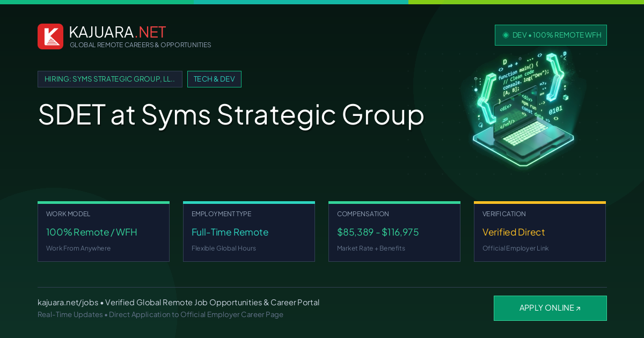Open the Work Model card
The width and height of the screenshot is (644, 338).
coord(104,232)
